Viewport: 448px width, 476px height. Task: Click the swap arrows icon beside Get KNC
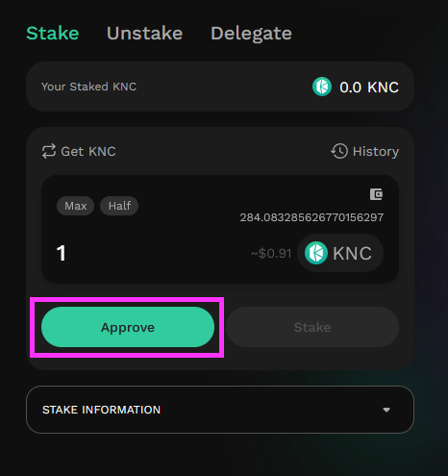pyautogui.click(x=49, y=151)
